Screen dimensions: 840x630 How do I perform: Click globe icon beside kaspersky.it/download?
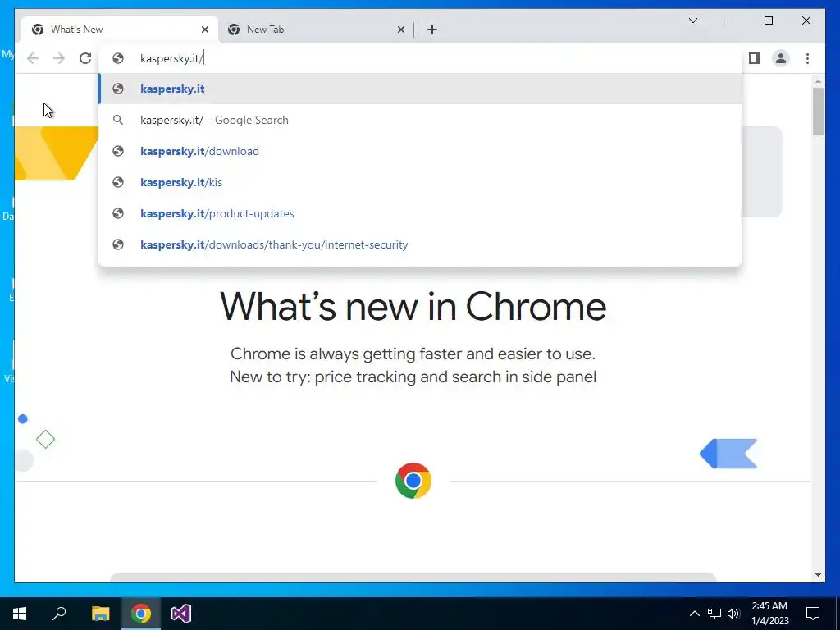[118, 151]
